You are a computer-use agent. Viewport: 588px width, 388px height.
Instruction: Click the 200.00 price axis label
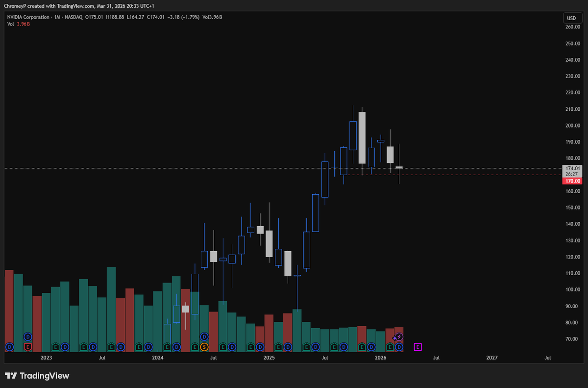[573, 126]
